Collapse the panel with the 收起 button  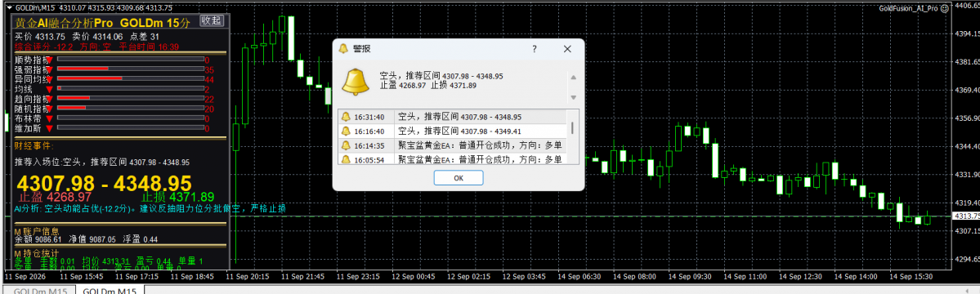[x=211, y=20]
